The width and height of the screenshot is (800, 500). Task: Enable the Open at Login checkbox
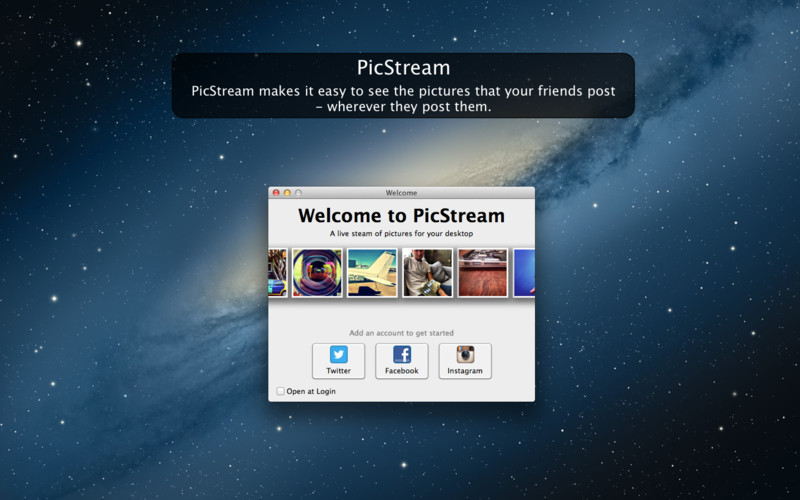click(281, 391)
